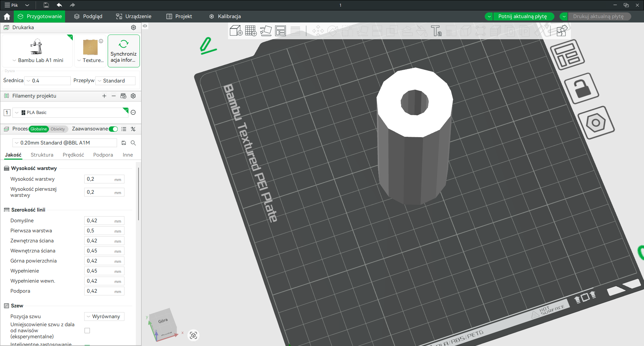Image resolution: width=644 pixels, height=346 pixels.
Task: Select the Text shape tool (Ta icon)
Action: coord(436,31)
